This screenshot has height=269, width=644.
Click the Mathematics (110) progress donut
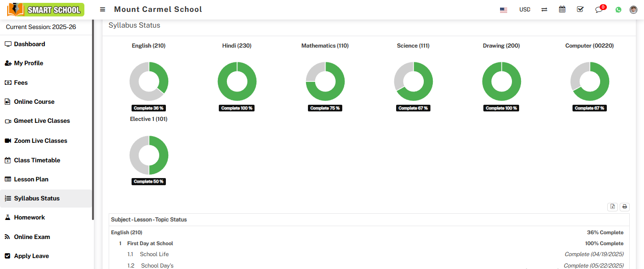(x=325, y=81)
